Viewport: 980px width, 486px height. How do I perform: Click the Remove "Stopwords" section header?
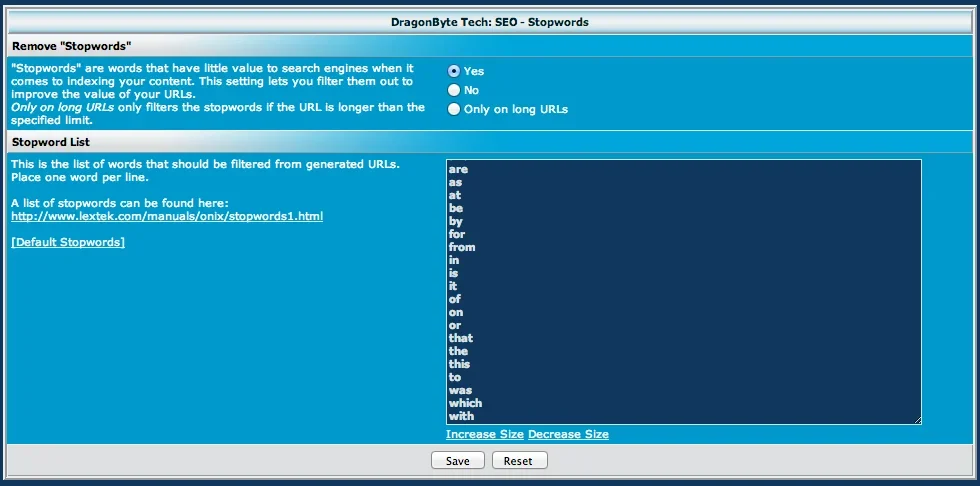[489, 46]
